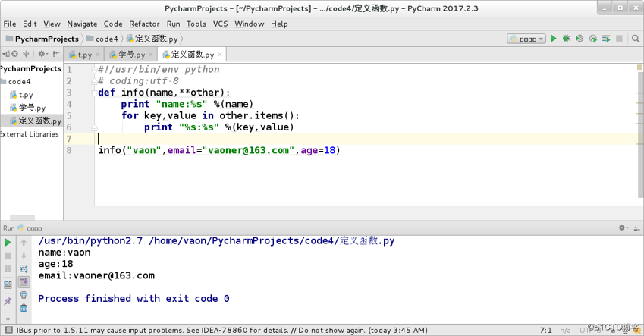The image size is (644, 336).
Task: Open 学号.py in the project tree
Action: click(x=27, y=108)
